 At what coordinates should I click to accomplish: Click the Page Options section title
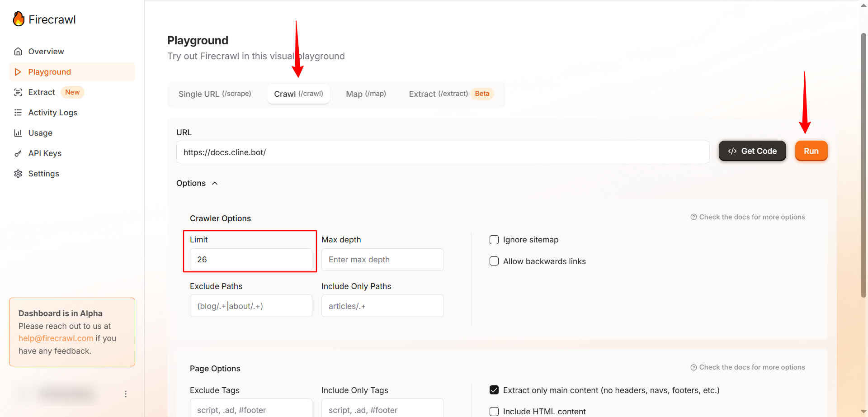[215, 369]
